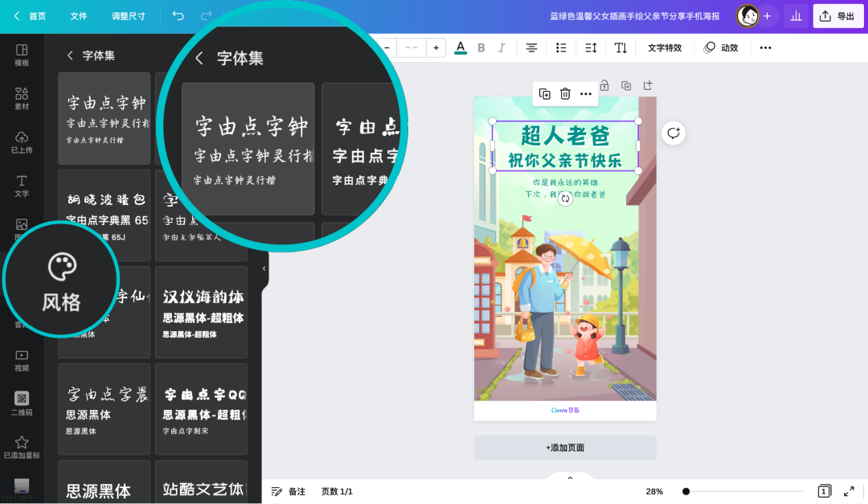This screenshot has width=868, height=504.
Task: Redo the last action
Action: tap(206, 16)
